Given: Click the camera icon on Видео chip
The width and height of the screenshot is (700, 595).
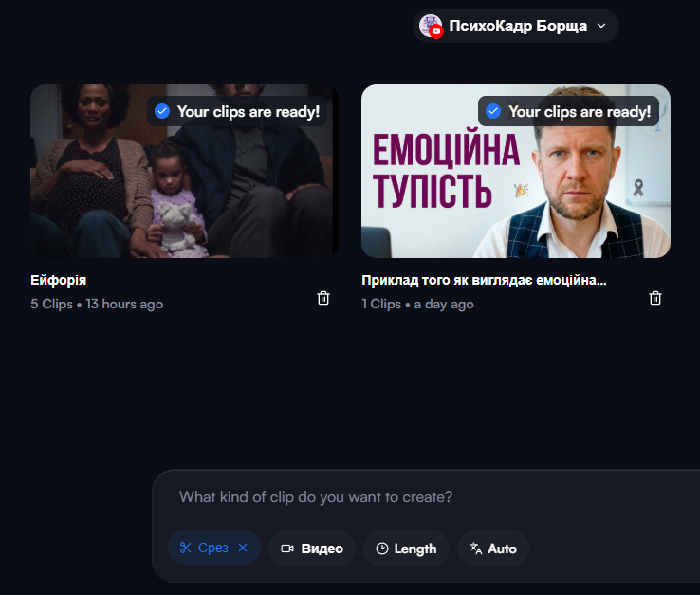Looking at the screenshot, I should 287,549.
